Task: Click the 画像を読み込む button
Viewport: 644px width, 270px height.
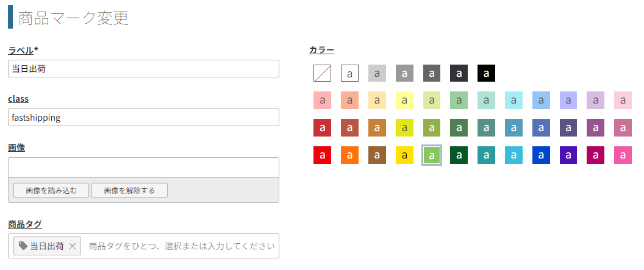Action: tap(51, 190)
